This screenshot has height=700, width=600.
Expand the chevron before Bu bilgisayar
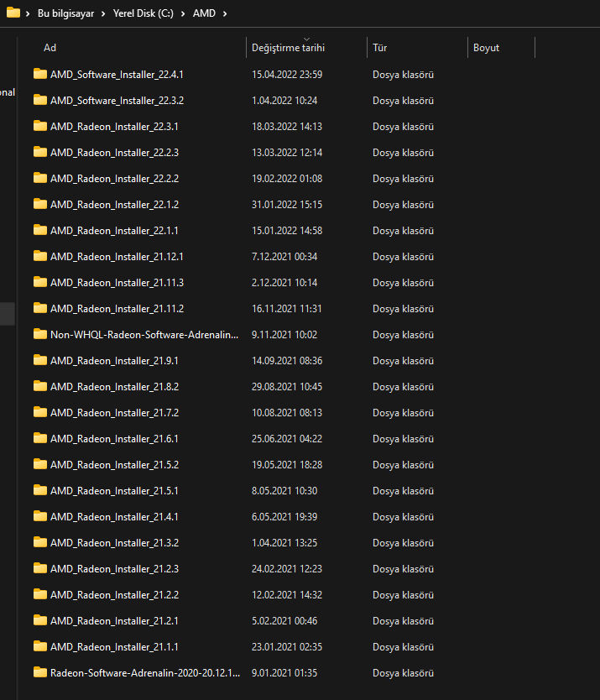(x=28, y=13)
